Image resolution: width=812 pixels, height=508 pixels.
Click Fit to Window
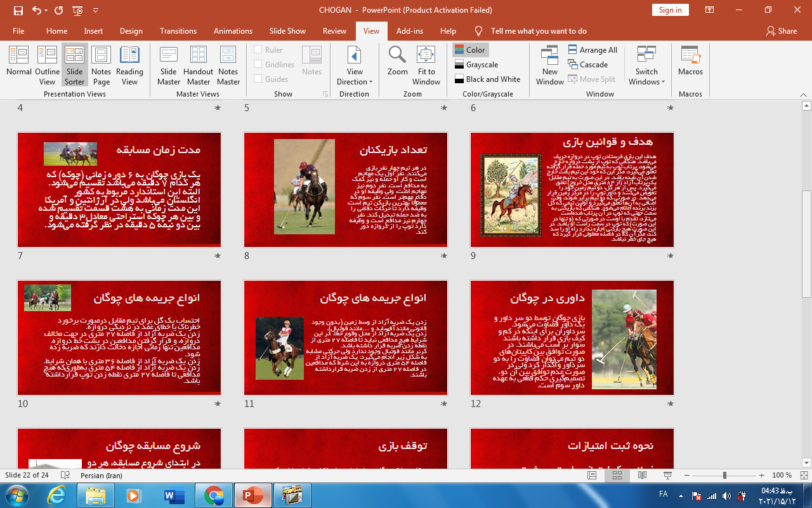click(x=426, y=62)
